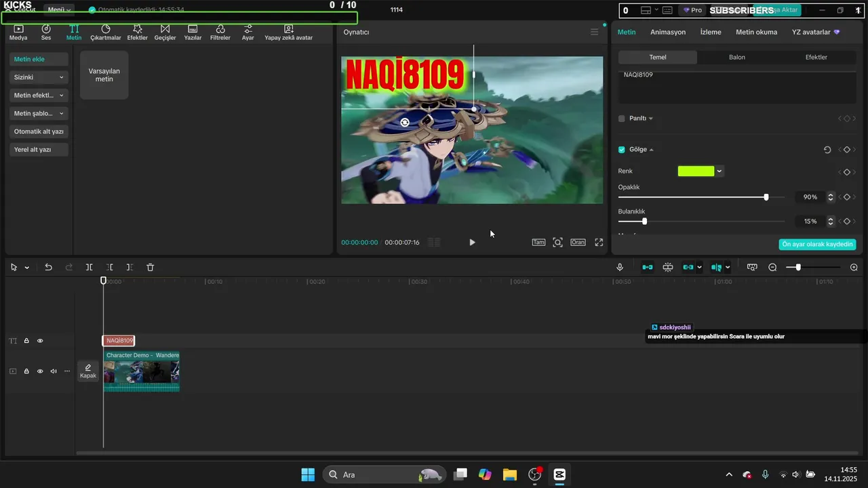
Task: Add keyframe for Opaklık
Action: point(847,197)
